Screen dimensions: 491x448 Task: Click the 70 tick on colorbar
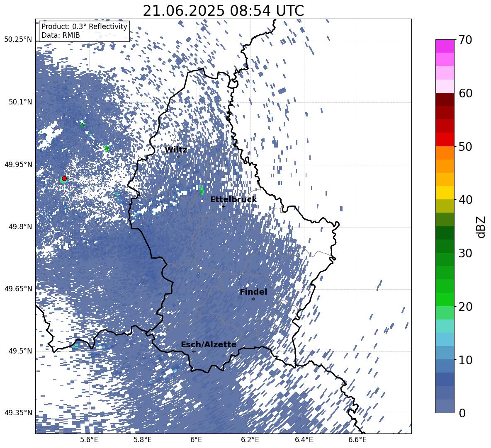tap(465, 40)
